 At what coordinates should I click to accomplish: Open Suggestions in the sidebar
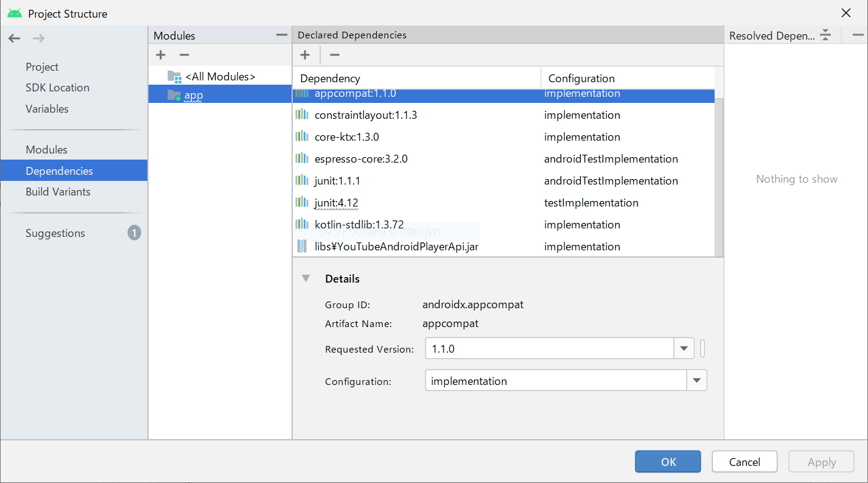click(55, 233)
